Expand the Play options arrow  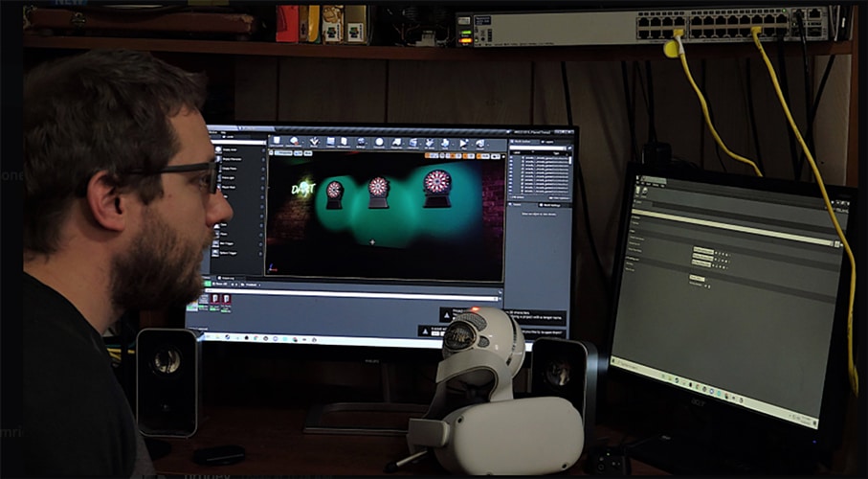[472, 143]
